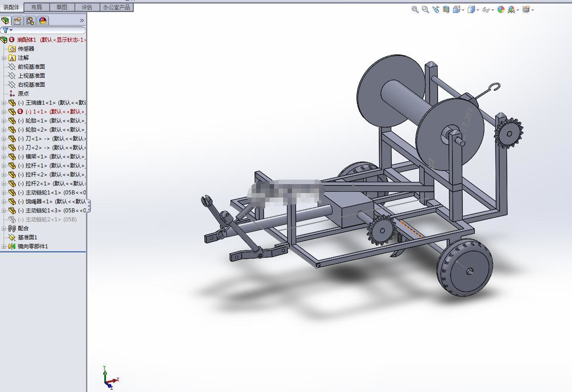The width and height of the screenshot is (572, 392).
Task: Click the Edit Appearance color ball icon
Action: [501, 9]
